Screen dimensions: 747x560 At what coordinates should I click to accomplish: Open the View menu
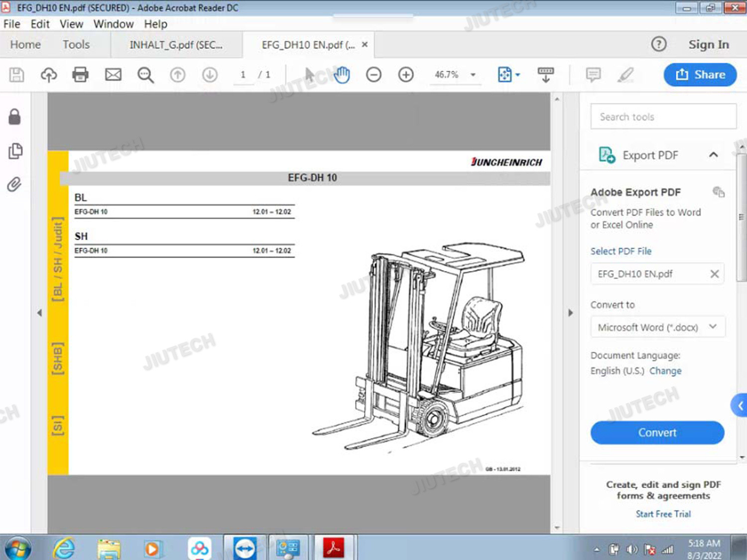[71, 24]
